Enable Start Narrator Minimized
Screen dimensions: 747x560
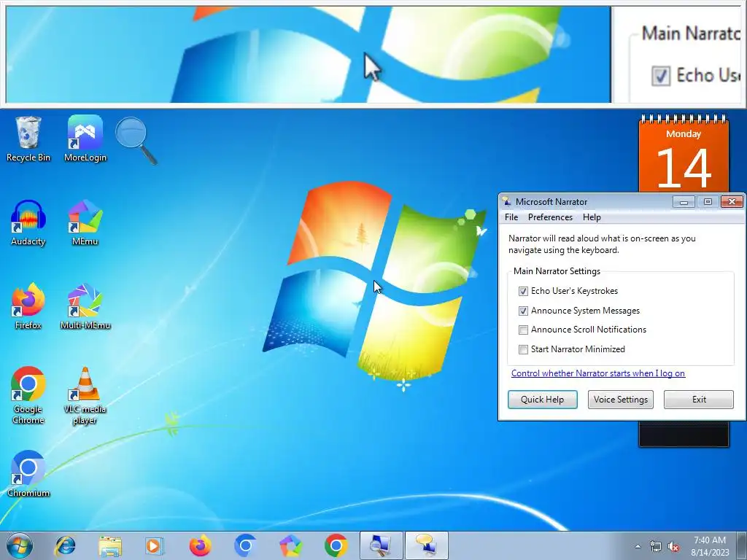click(x=523, y=349)
